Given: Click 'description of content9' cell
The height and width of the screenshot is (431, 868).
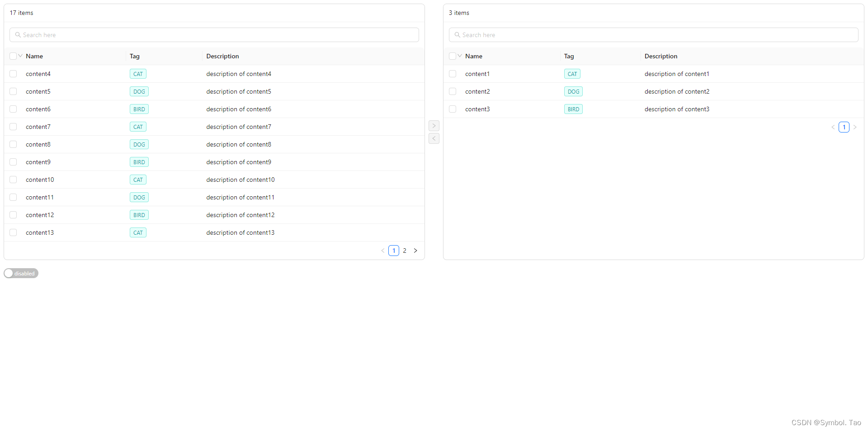Looking at the screenshot, I should pyautogui.click(x=239, y=162).
